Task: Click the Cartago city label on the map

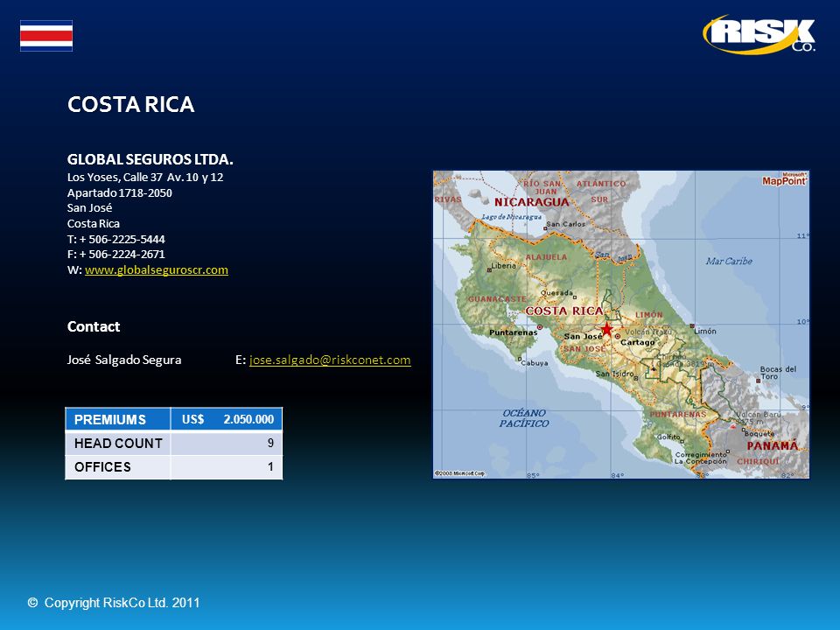Action: click(638, 342)
